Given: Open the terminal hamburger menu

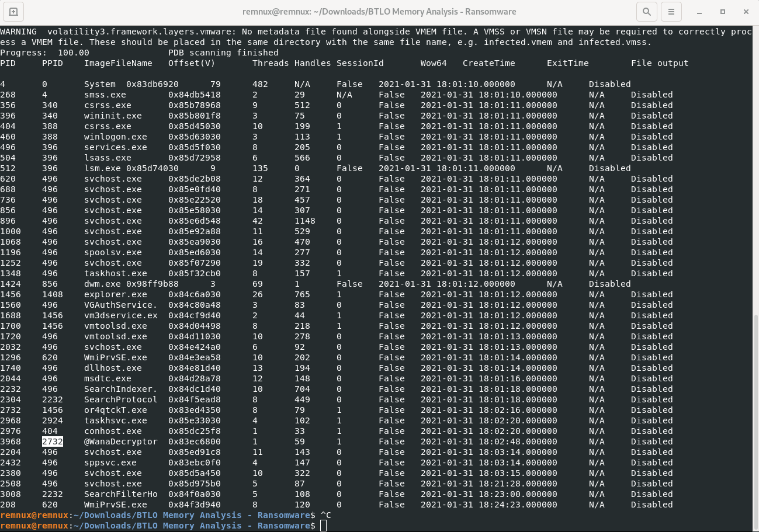Looking at the screenshot, I should click(672, 11).
